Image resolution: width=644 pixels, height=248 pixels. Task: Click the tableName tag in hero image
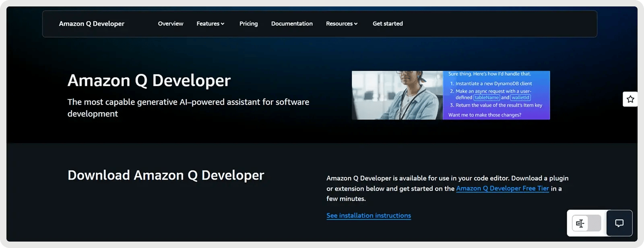click(486, 98)
